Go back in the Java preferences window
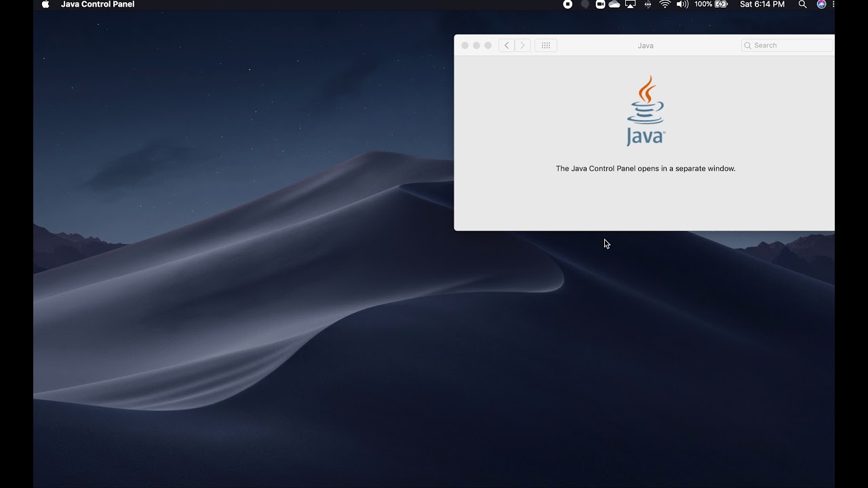This screenshot has height=488, width=868. coord(507,45)
